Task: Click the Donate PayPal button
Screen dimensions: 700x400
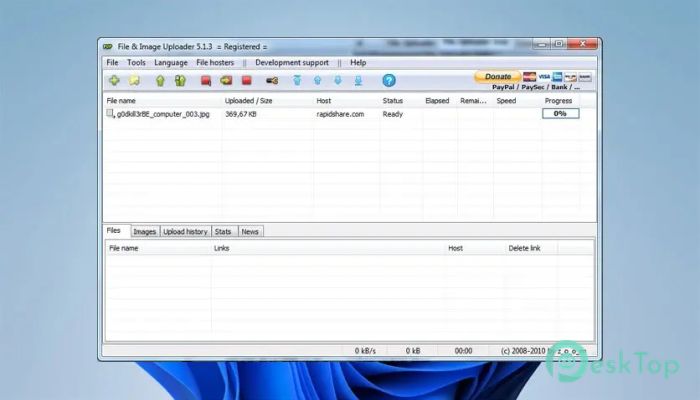Action: click(x=497, y=77)
